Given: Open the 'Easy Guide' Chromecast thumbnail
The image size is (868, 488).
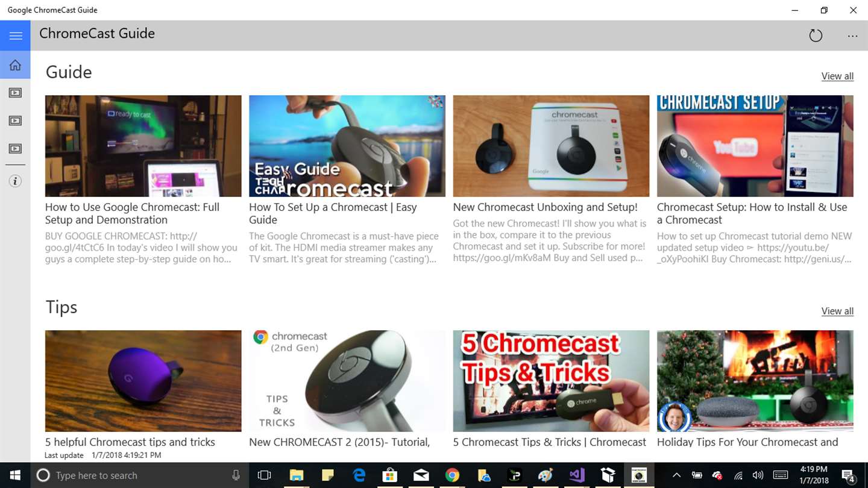Looking at the screenshot, I should coord(347,146).
